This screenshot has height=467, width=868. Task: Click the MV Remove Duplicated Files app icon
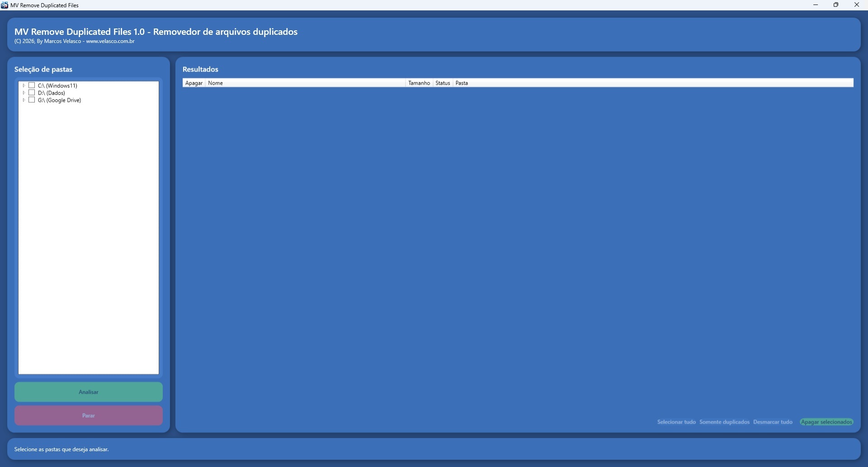(x=5, y=5)
